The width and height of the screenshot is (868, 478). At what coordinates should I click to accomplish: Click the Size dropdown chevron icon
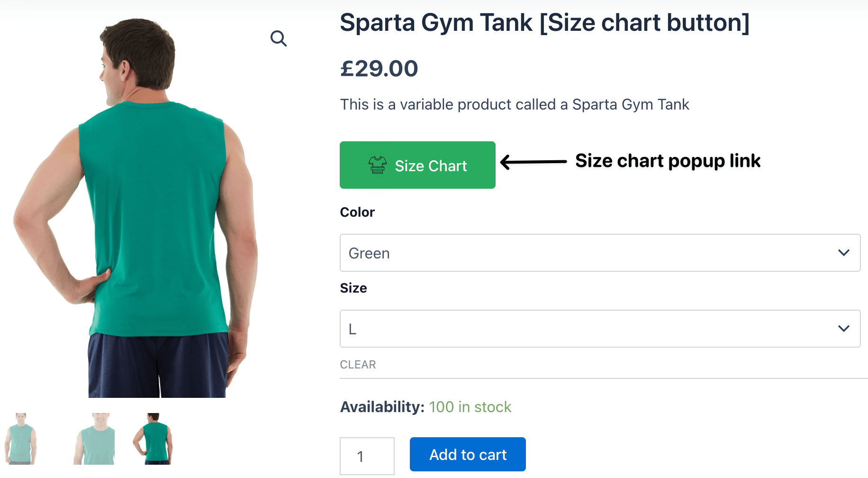pos(843,328)
